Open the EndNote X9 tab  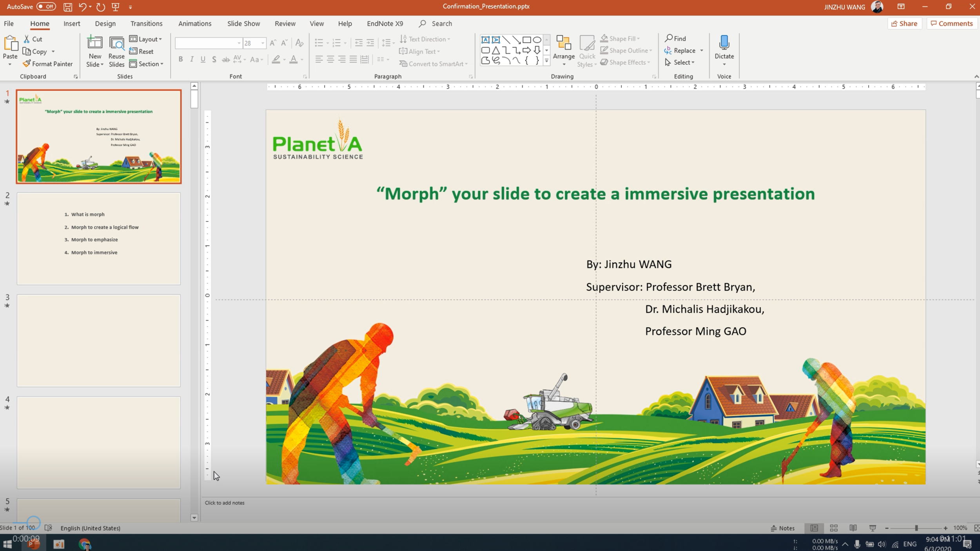coord(385,24)
